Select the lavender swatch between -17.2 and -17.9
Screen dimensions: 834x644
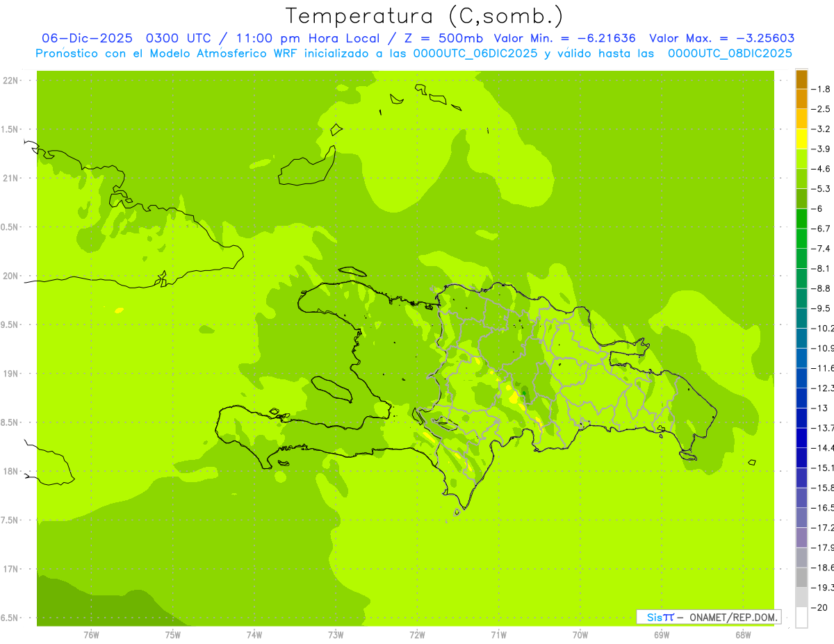(x=801, y=537)
